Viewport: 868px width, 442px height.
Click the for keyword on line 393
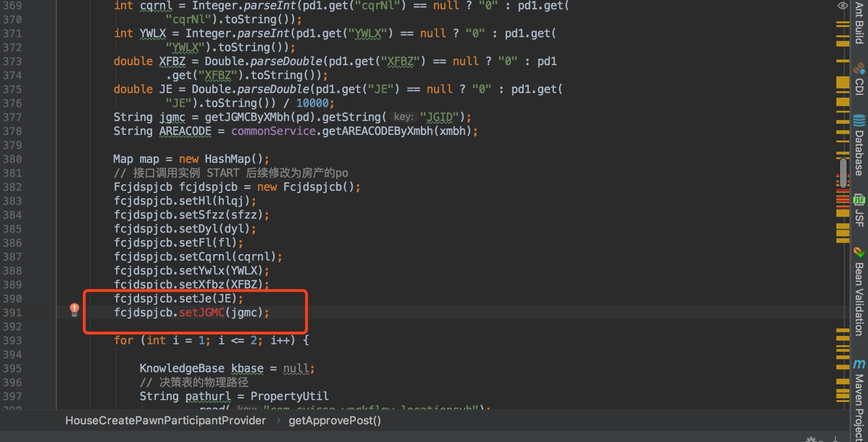pyautogui.click(x=123, y=341)
